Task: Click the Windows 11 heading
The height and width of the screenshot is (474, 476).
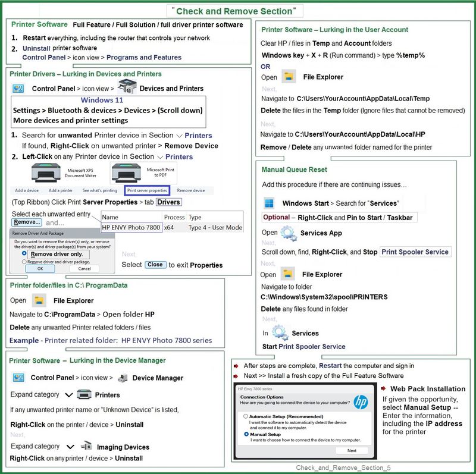Action: pyautogui.click(x=102, y=100)
